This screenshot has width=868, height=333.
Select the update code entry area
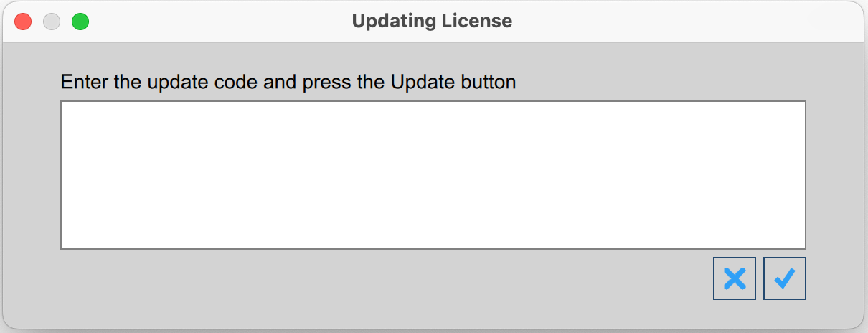tap(433, 175)
